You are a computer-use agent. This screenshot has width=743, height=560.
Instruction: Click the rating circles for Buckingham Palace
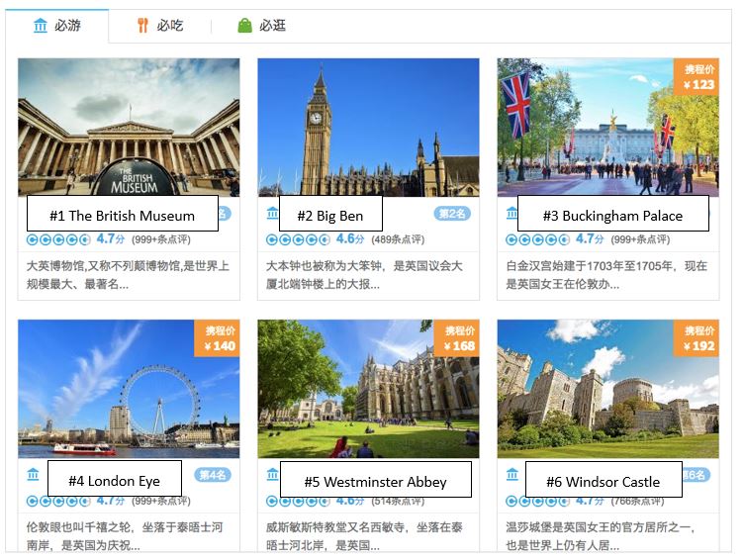538,239
